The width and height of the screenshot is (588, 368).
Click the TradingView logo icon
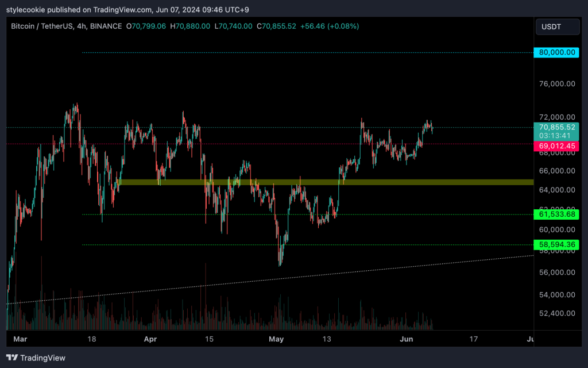(12, 358)
